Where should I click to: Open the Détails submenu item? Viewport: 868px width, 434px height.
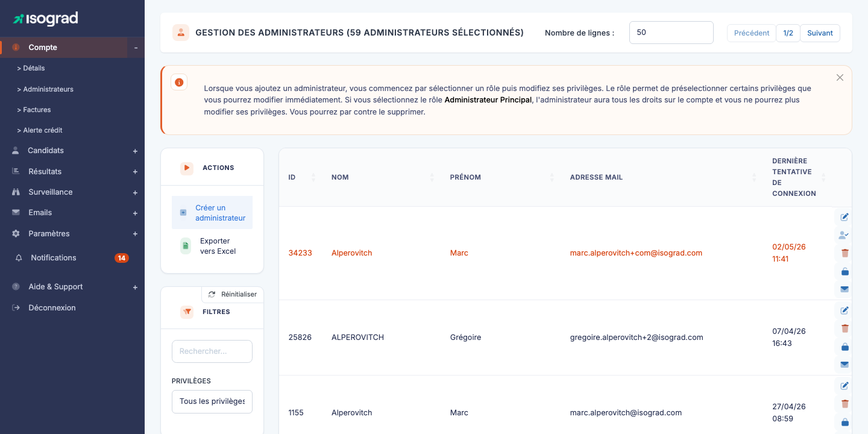(x=31, y=68)
